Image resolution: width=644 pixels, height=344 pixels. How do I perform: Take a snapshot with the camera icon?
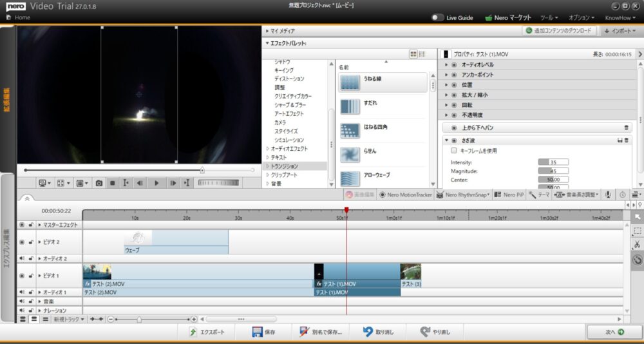point(99,184)
